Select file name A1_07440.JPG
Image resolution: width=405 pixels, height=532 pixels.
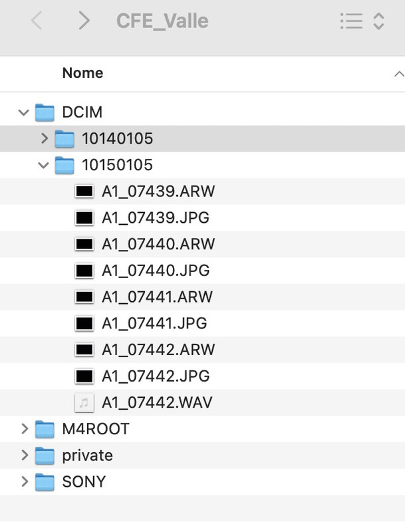[156, 271]
